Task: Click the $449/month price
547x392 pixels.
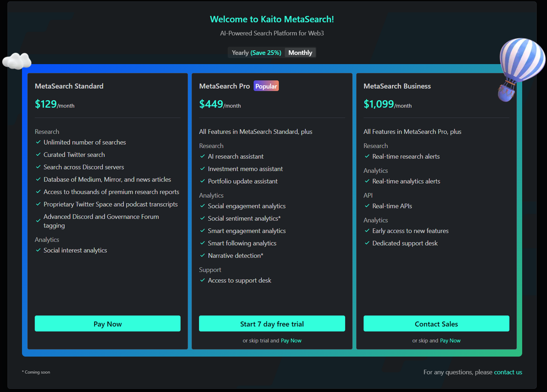Action: pos(220,104)
